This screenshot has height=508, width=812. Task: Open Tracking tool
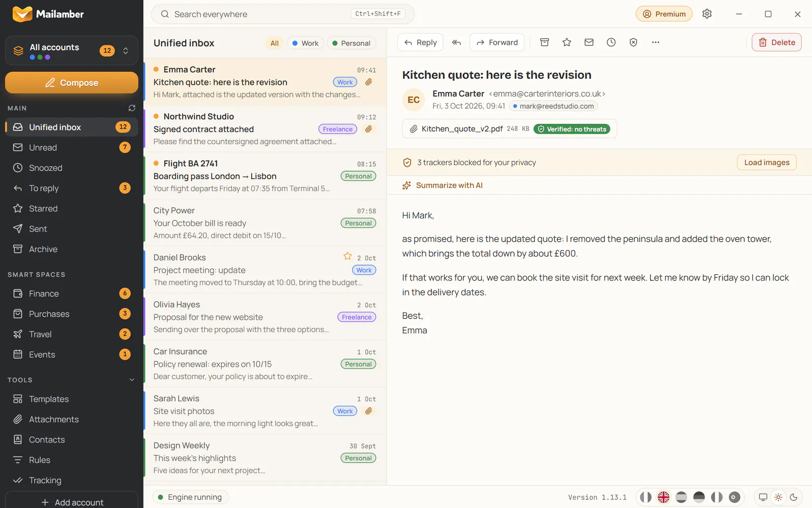point(72,481)
